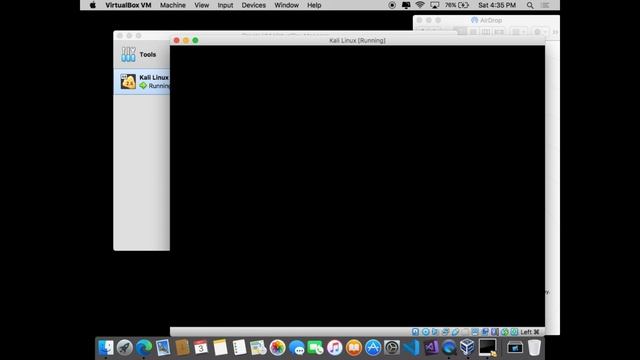Image resolution: width=640 pixels, height=360 pixels.
Task: Click the battery status in the menu bar
Action: point(457,5)
